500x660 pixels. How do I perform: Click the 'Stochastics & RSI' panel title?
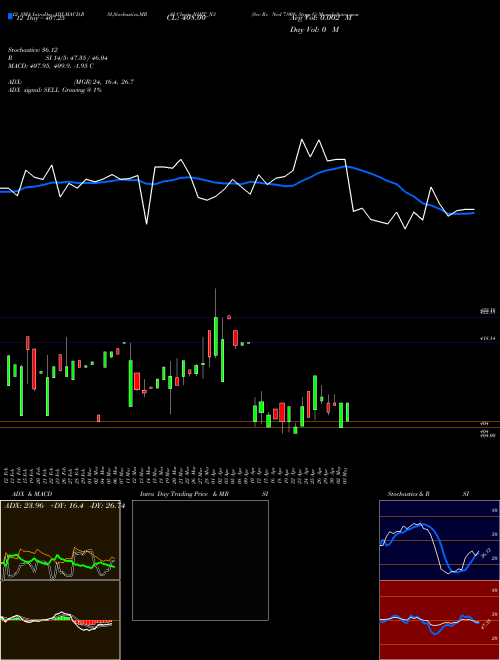pyautogui.click(x=428, y=494)
